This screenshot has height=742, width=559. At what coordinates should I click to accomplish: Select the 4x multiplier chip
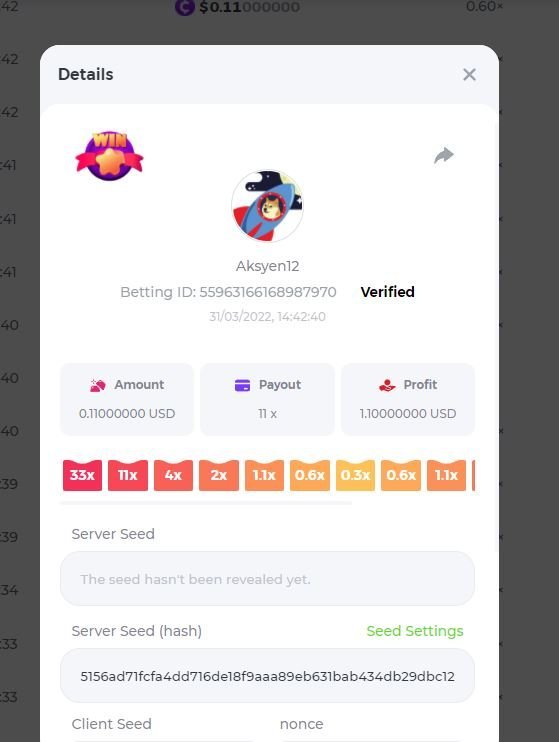tap(173, 475)
